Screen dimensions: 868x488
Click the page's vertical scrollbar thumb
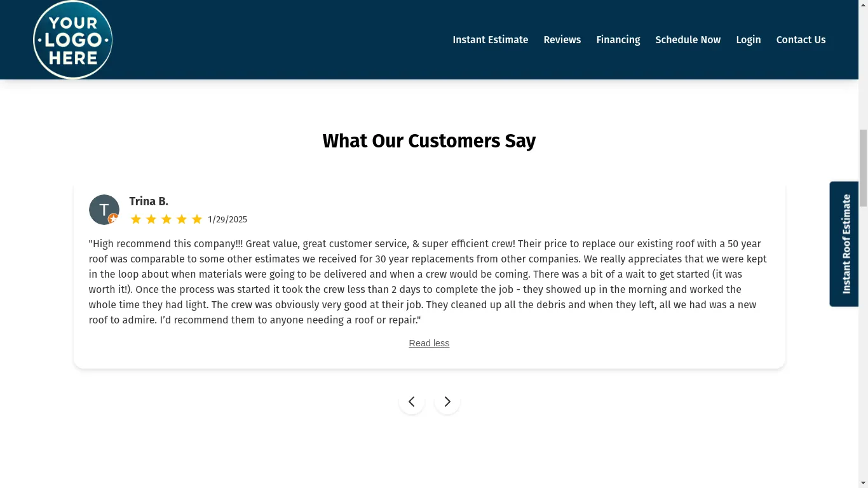click(x=863, y=168)
